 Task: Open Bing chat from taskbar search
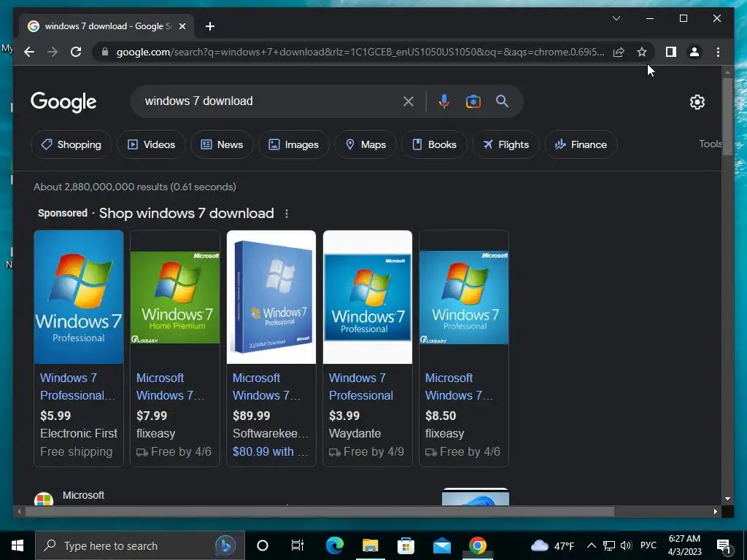coord(225,545)
